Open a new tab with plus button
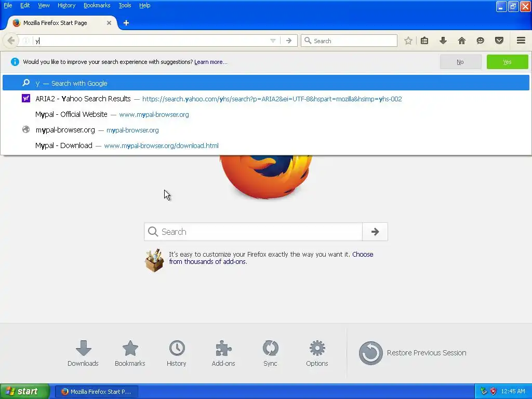 coord(126,23)
